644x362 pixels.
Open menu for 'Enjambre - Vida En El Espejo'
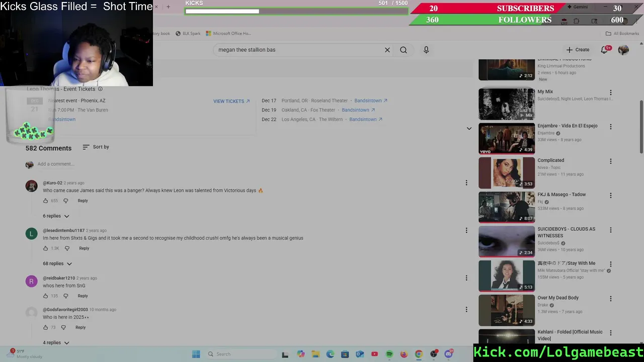(611, 127)
